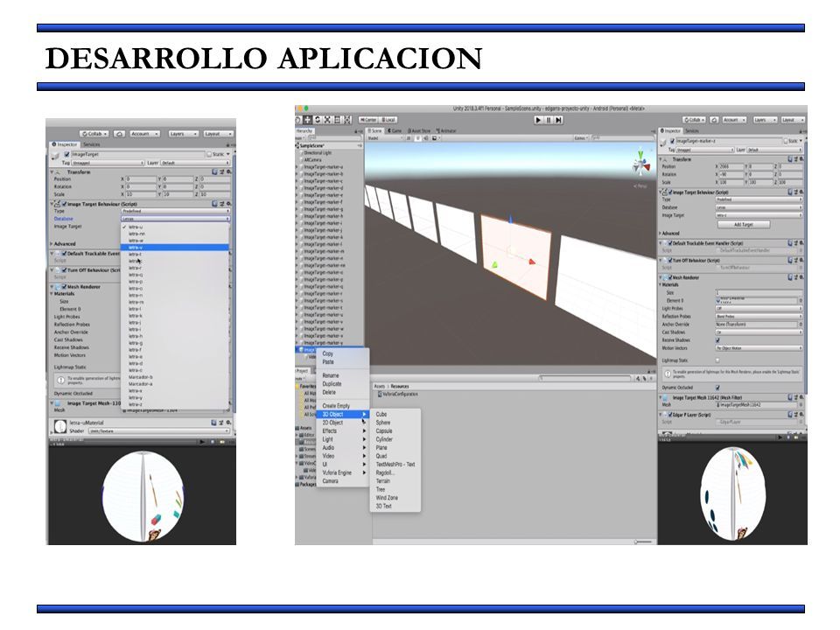Choose 3D Object in the context menu
Viewport: 840px width, 630px height.
coord(343,414)
